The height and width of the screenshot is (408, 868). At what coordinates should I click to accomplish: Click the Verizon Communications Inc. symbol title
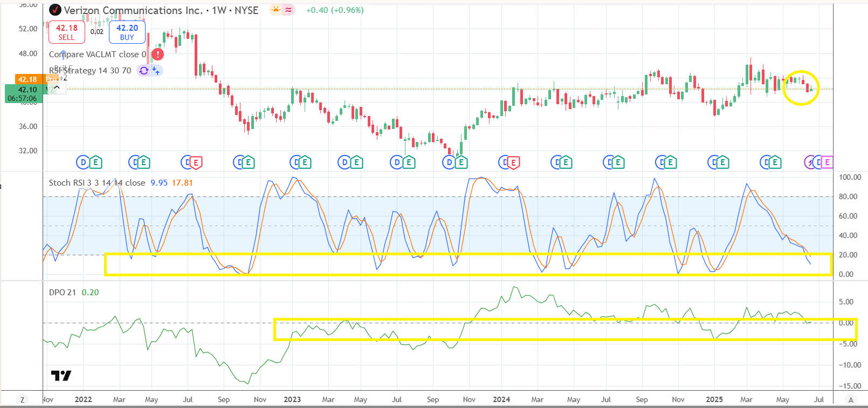point(133,10)
